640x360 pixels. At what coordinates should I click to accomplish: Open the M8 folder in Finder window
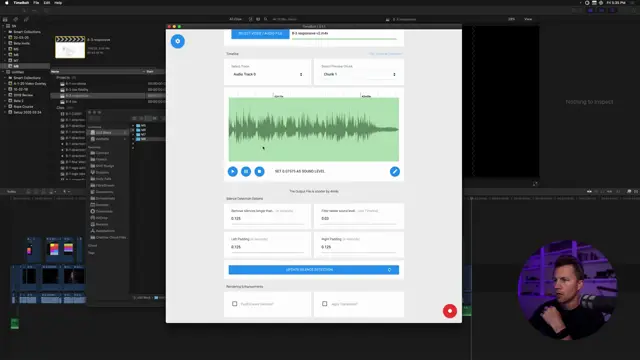(x=141, y=139)
